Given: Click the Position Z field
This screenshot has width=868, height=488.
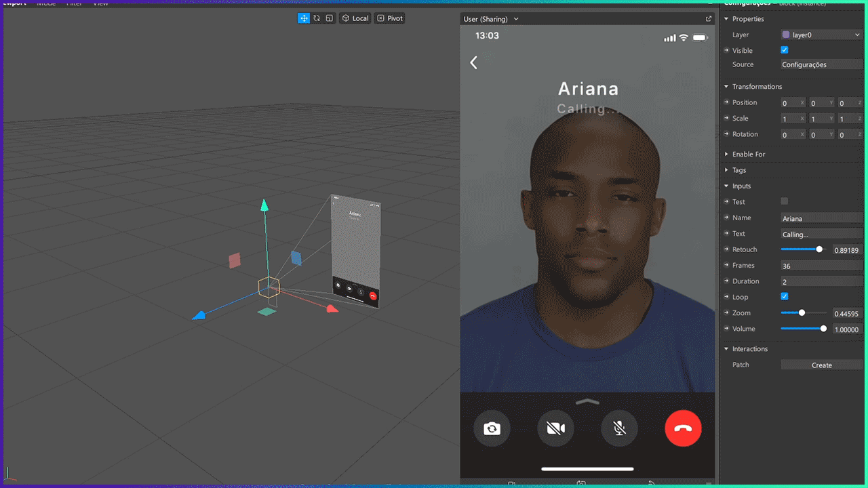Looking at the screenshot, I should 850,103.
